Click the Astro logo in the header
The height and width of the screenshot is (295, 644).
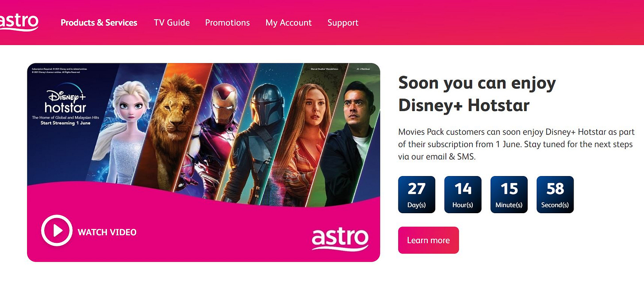(19, 22)
